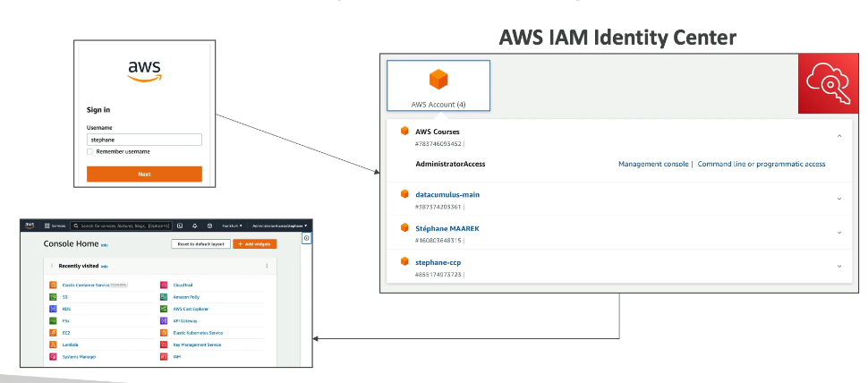The height and width of the screenshot is (383, 868).
Task: Click the Info link beside Console Home
Action: [x=105, y=244]
